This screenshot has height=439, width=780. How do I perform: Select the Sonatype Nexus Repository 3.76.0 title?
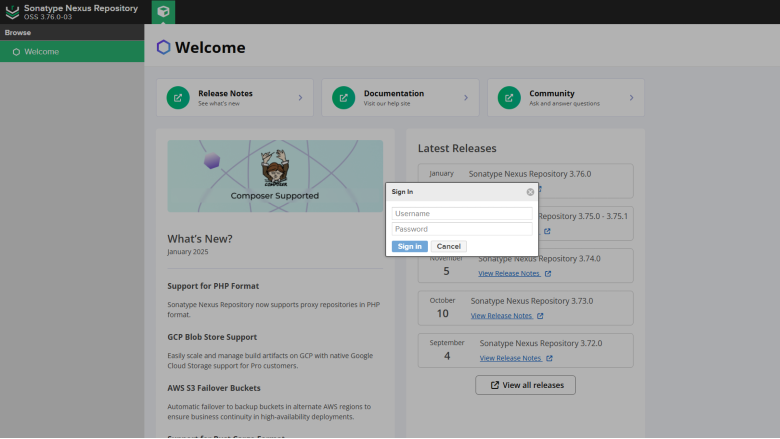coord(530,174)
